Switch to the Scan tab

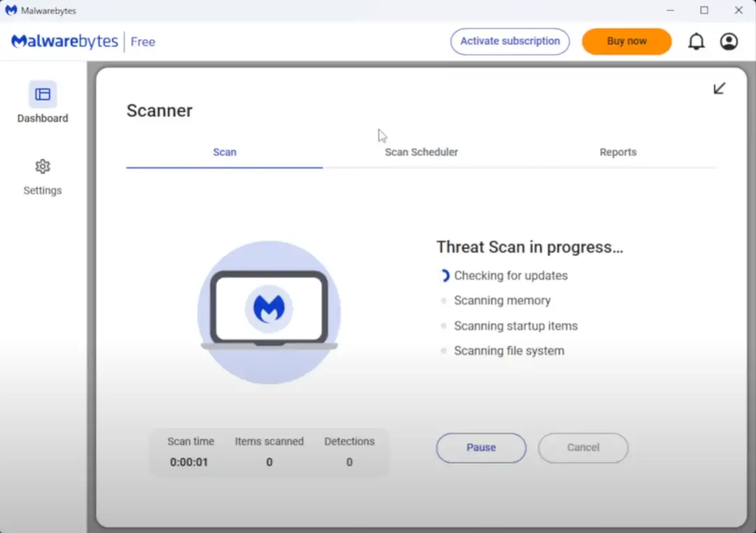[224, 152]
